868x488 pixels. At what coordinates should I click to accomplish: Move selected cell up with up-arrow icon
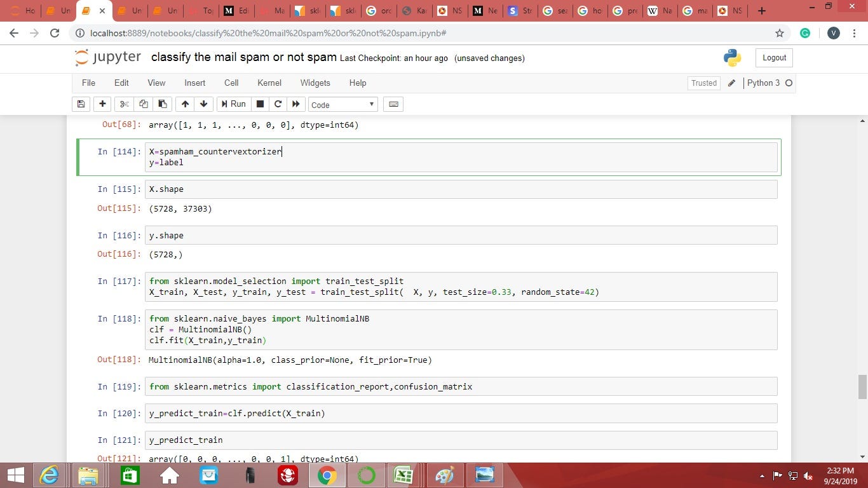(185, 104)
